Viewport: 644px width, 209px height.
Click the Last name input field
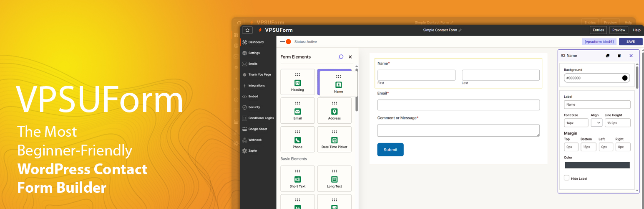coord(501,75)
